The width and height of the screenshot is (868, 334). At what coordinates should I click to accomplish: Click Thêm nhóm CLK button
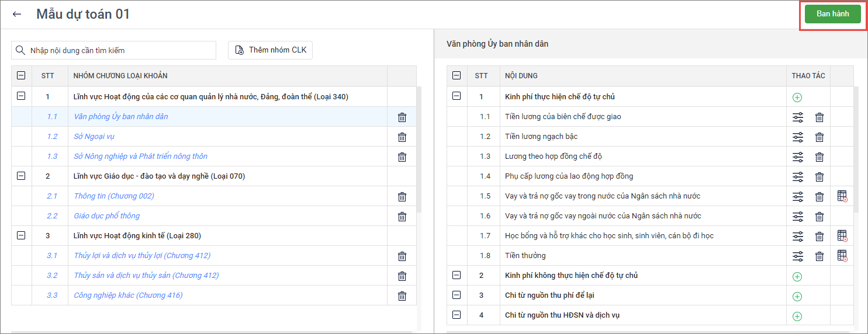pos(271,50)
